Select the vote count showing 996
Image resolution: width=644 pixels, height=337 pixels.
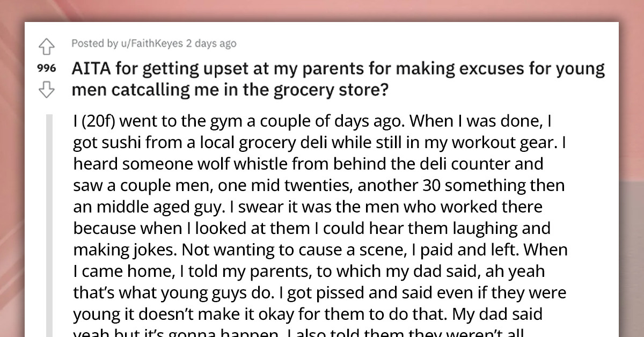point(47,69)
